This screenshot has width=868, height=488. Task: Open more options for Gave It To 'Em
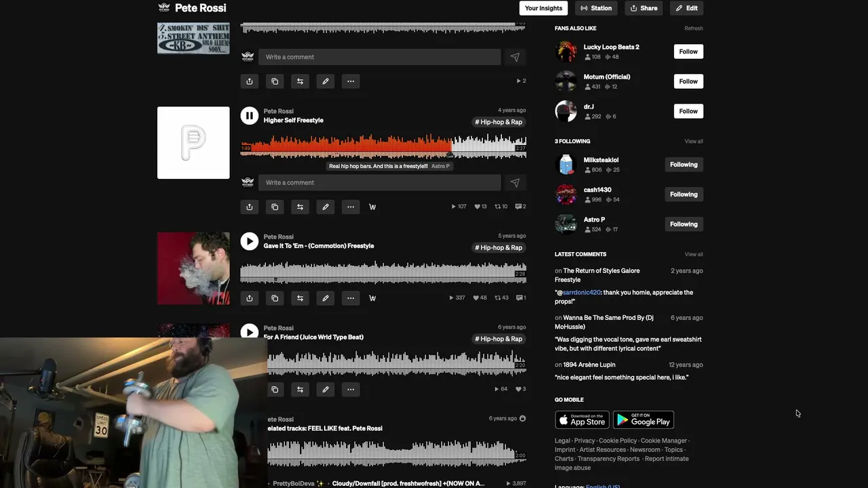(351, 298)
